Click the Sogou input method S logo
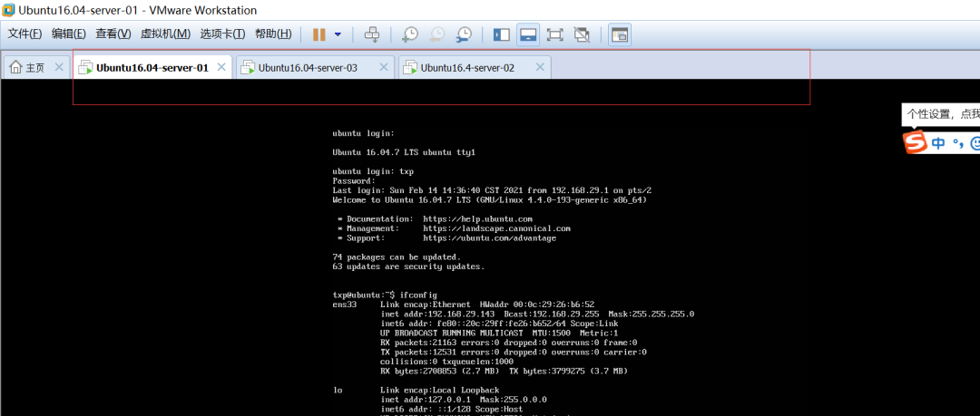This screenshot has height=416, width=980. coord(915,143)
